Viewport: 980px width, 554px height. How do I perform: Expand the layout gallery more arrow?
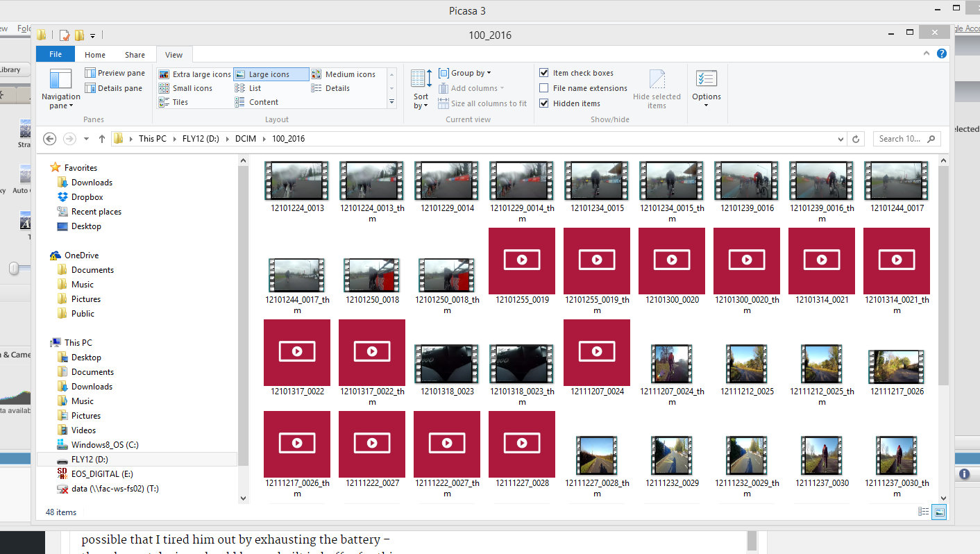tap(391, 102)
